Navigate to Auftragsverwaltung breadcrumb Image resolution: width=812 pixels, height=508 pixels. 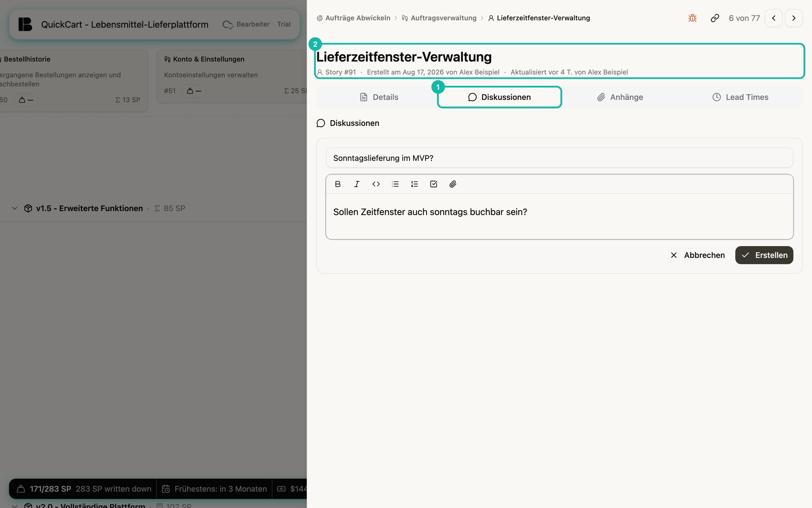(439, 18)
